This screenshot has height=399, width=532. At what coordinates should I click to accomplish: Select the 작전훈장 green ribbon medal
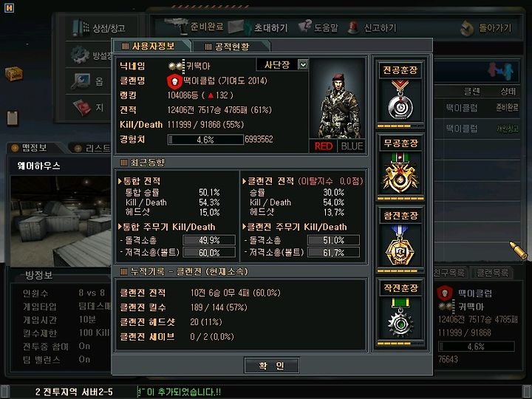click(400, 318)
